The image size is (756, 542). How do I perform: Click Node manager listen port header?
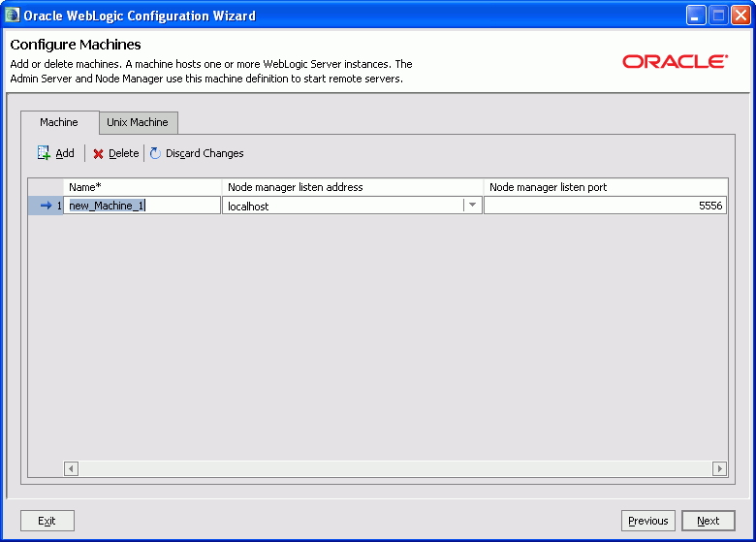point(606,187)
